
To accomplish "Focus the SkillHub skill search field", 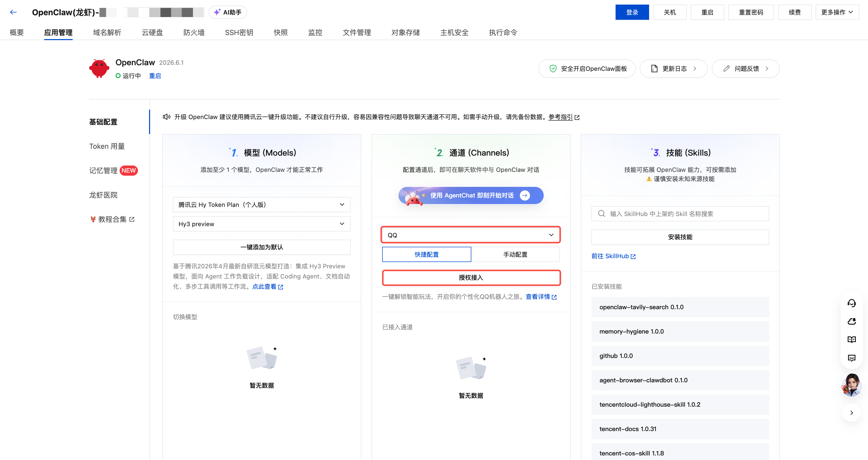I will pos(680,213).
